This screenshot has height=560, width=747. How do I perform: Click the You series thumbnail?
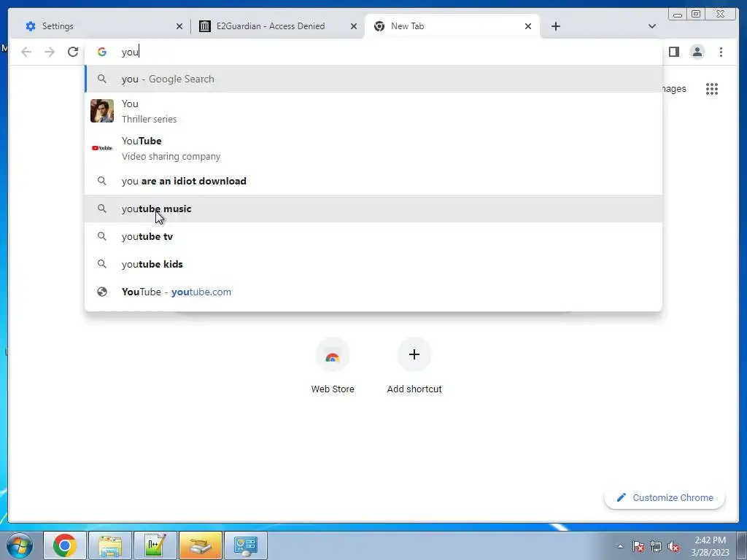pos(102,111)
